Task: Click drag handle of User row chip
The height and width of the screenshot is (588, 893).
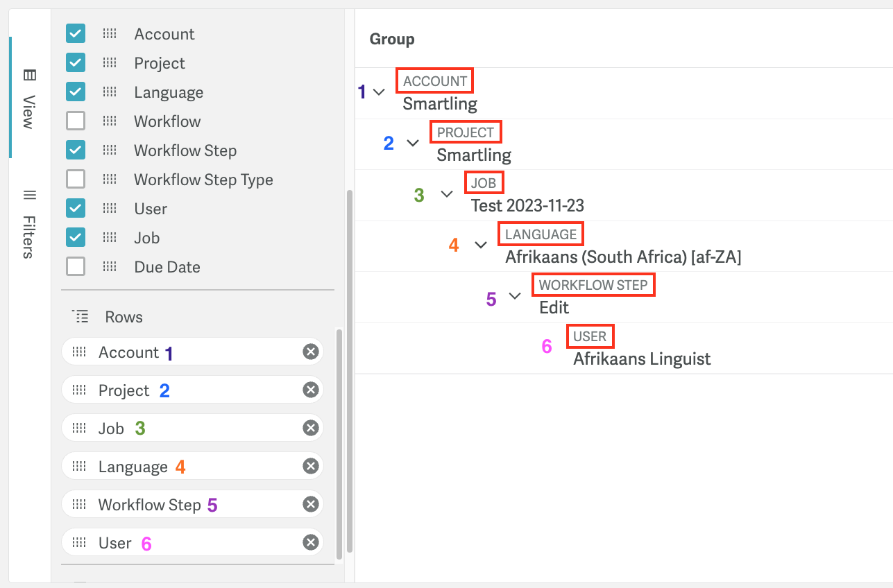Action: [x=79, y=542]
